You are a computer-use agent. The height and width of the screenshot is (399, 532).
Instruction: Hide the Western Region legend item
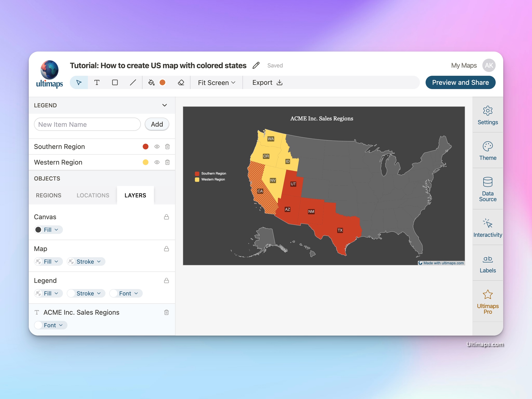click(x=157, y=162)
